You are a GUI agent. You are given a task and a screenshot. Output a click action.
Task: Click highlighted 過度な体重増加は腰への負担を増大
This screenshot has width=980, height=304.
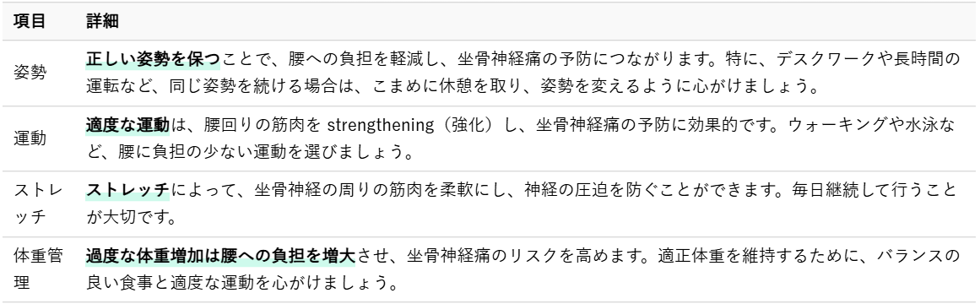220,256
